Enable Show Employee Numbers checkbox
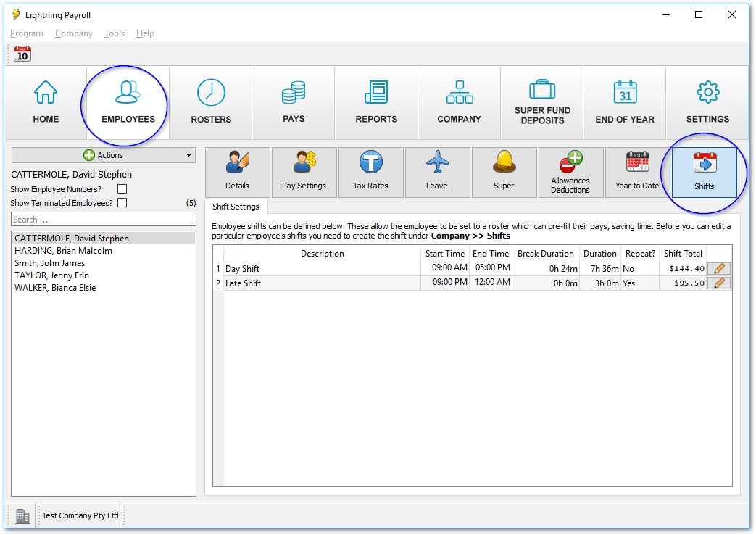 click(x=122, y=189)
